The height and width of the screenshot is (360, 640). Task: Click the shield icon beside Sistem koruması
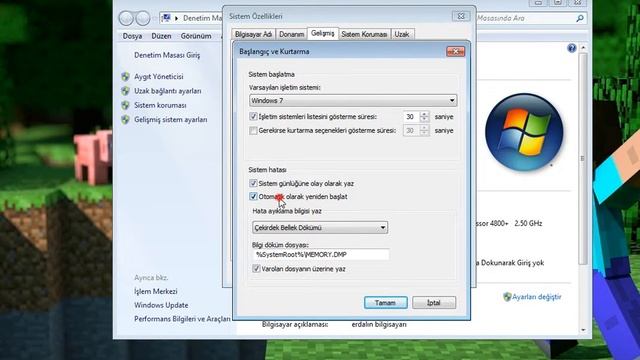coord(126,105)
